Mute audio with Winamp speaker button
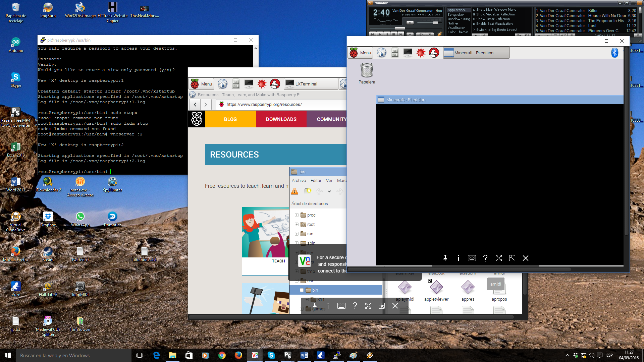The width and height of the screenshot is (644, 362). [410, 23]
